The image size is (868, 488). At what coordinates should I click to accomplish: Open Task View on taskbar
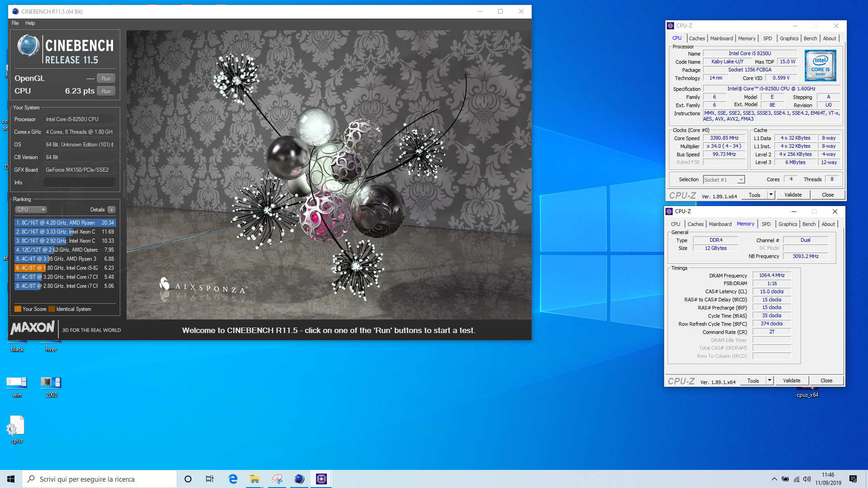pyautogui.click(x=210, y=479)
